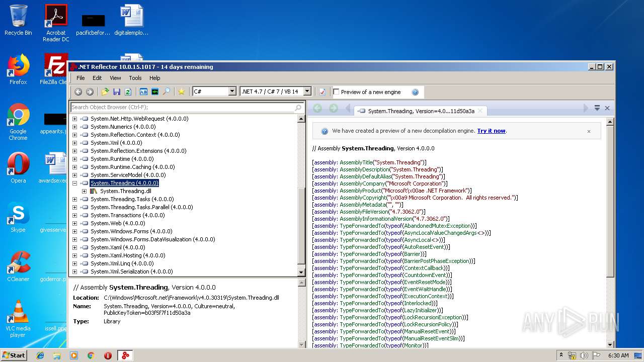Screen dimensions: 644x362
Task: Click the Chrome icon in the taskbar
Action: coord(91,355)
